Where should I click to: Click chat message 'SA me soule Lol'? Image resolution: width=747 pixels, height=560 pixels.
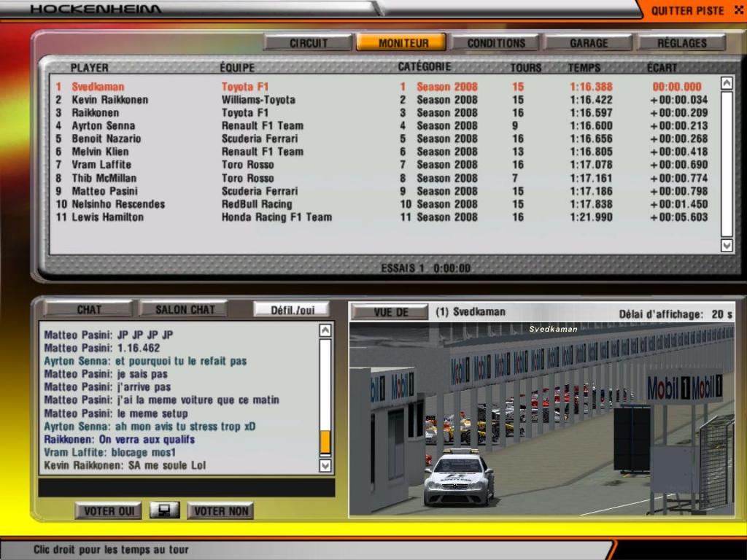167,465
